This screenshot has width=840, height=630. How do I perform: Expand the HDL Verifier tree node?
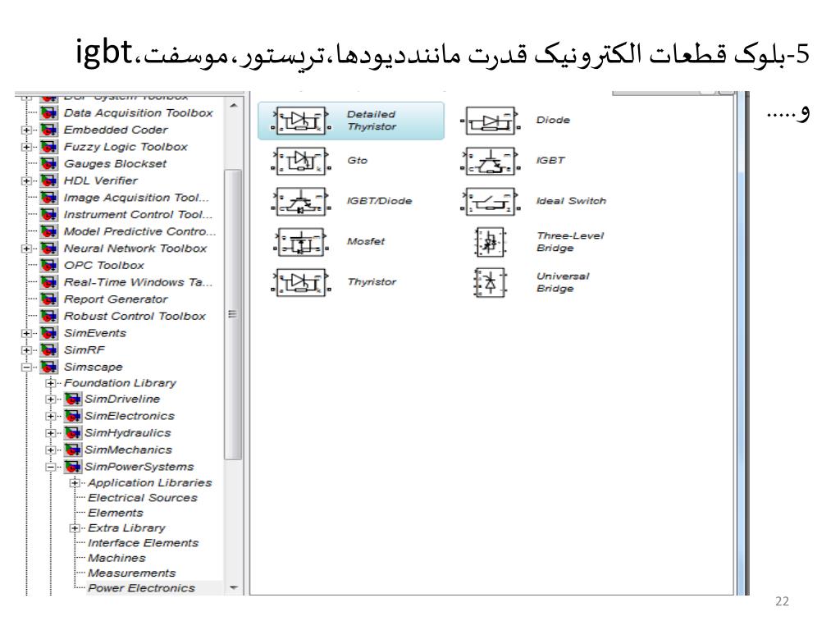(x=26, y=181)
